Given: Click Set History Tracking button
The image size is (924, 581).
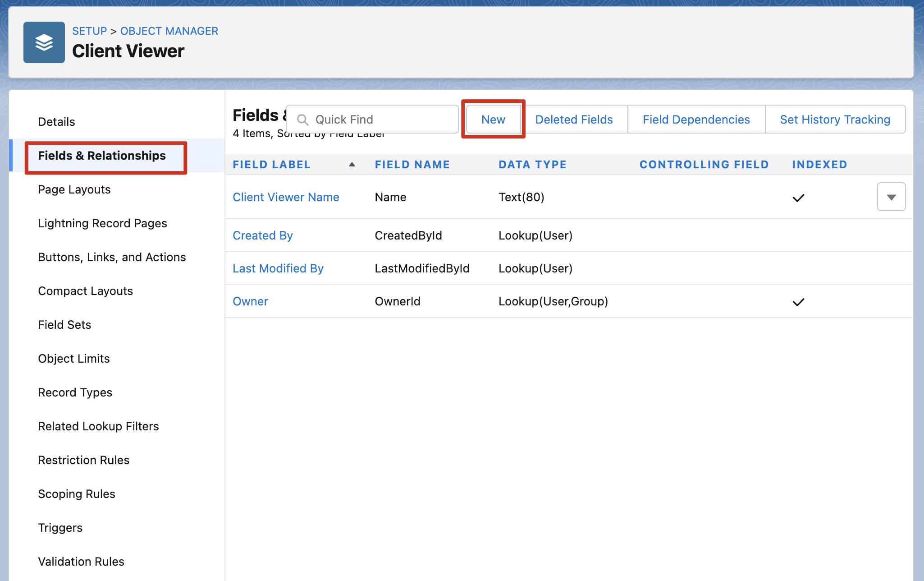Looking at the screenshot, I should click(x=835, y=119).
